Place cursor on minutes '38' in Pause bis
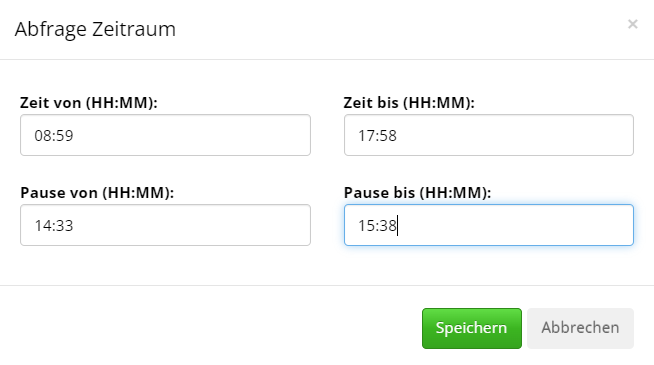This screenshot has height=365, width=654. click(x=388, y=226)
